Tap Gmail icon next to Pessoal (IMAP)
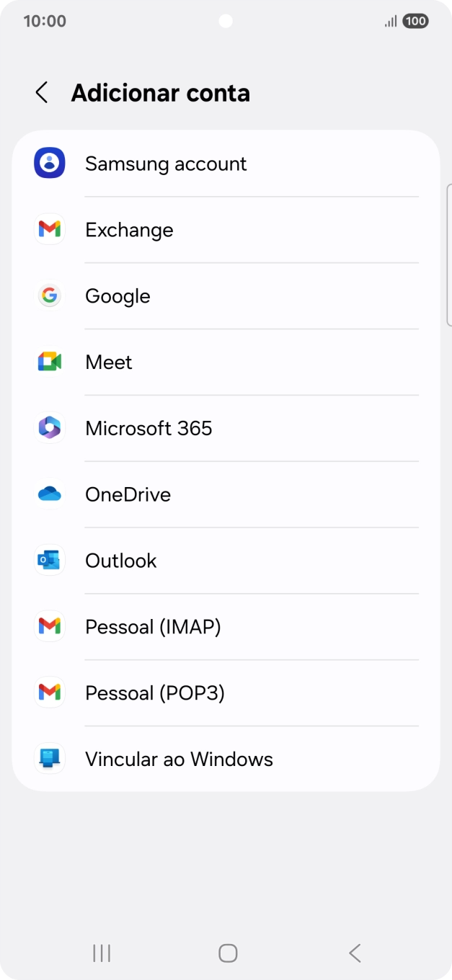The width and height of the screenshot is (452, 980). tap(50, 626)
